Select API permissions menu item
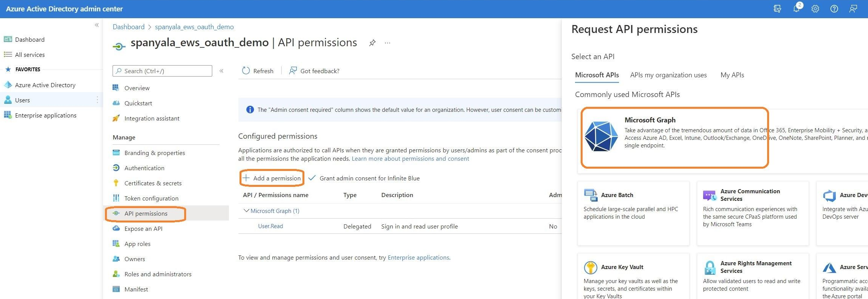 point(167,213)
